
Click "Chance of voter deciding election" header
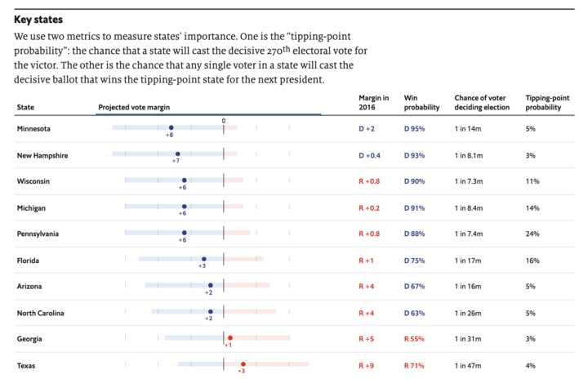(482, 103)
